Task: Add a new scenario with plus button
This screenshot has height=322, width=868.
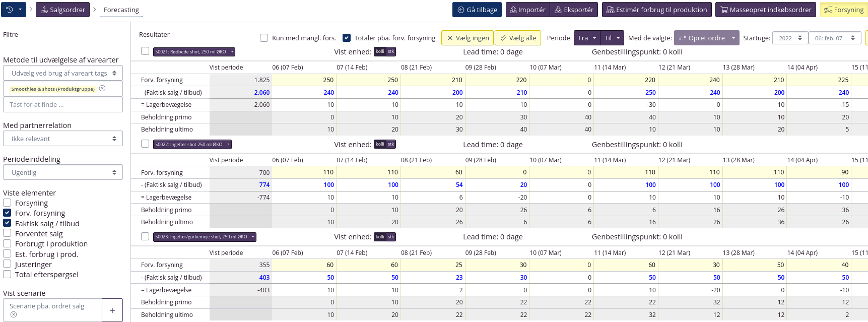Action: (x=112, y=310)
